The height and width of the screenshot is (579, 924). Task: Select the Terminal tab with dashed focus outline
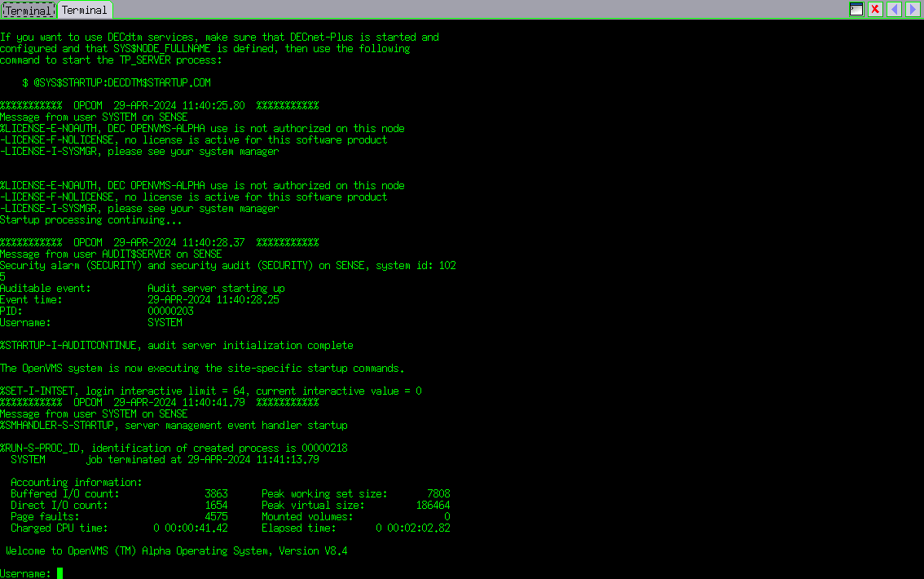(29, 10)
